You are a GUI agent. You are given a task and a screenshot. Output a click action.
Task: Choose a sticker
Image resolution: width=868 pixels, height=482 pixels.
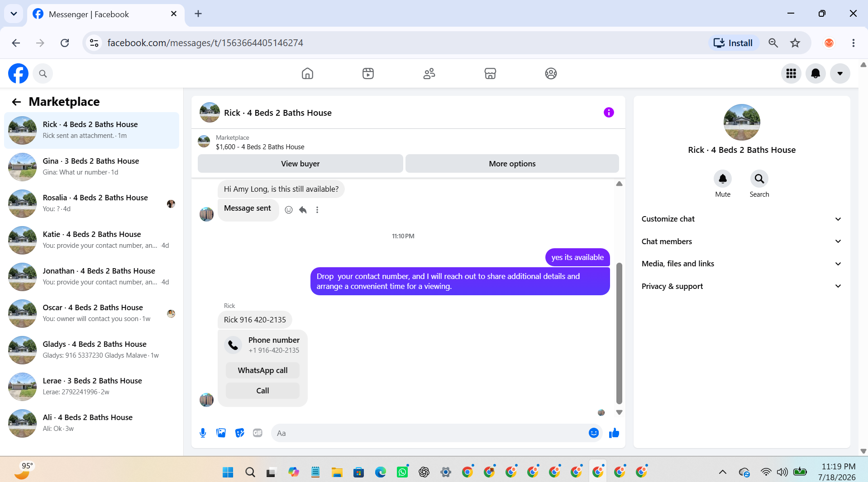tap(239, 433)
